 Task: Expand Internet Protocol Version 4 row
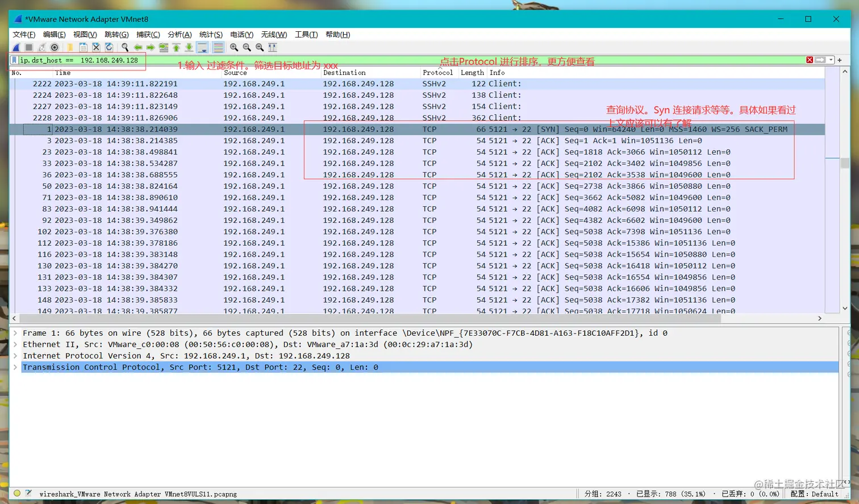[x=15, y=356]
